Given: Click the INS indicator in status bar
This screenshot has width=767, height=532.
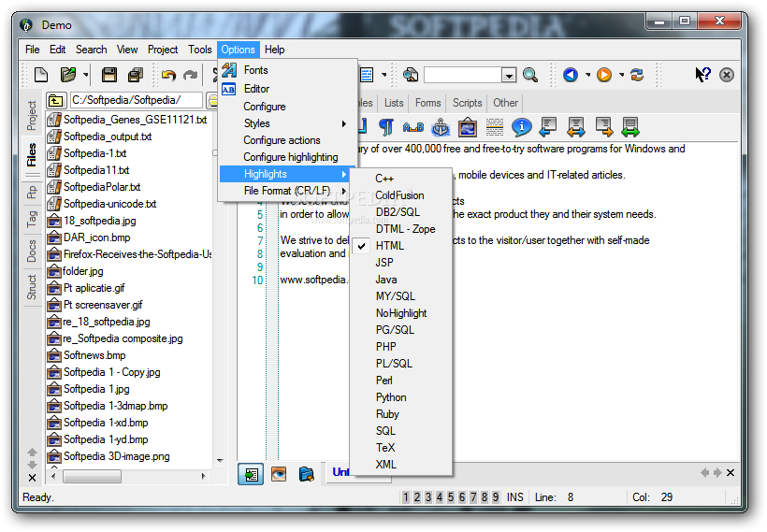Looking at the screenshot, I should coord(515,497).
